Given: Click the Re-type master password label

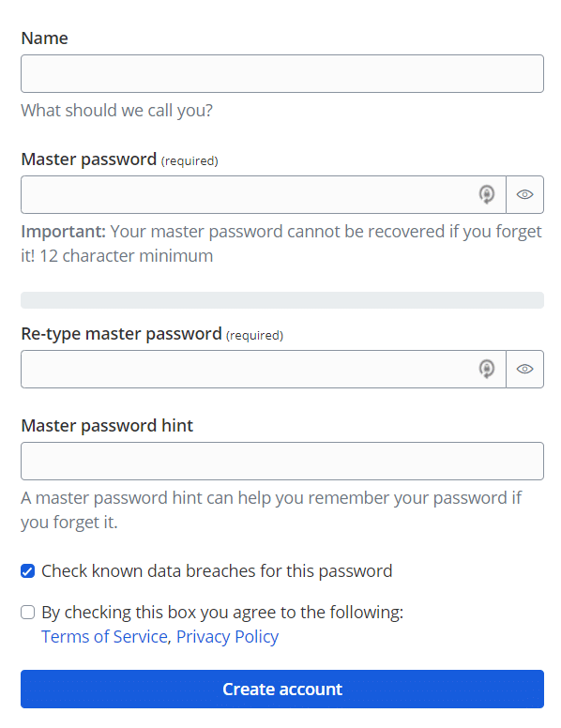Looking at the screenshot, I should coord(121,334).
